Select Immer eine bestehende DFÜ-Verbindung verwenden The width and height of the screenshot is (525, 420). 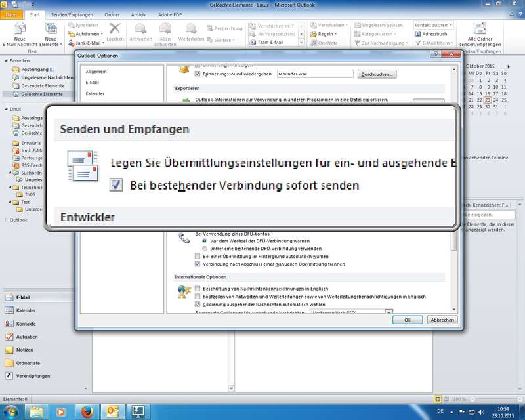(205, 249)
